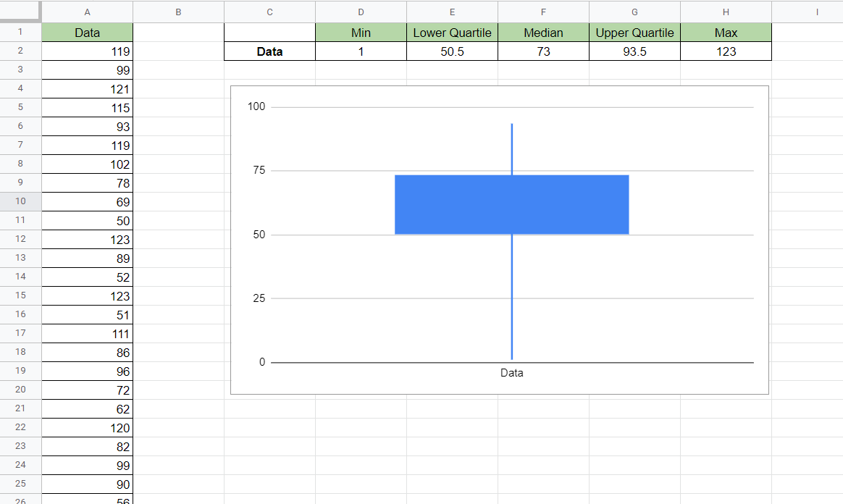Click the chart's Data axis label
This screenshot has height=504, width=843.
[x=512, y=373]
